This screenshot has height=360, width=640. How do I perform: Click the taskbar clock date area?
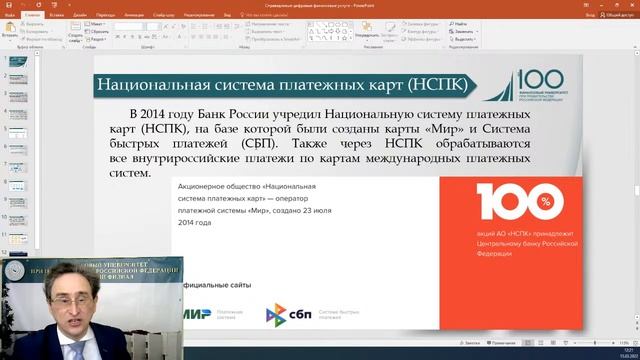[629, 353]
